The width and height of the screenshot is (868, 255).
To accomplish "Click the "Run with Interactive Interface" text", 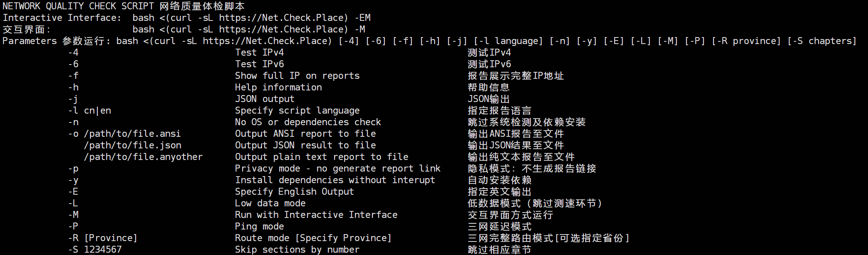I will pyautogui.click(x=316, y=215).
